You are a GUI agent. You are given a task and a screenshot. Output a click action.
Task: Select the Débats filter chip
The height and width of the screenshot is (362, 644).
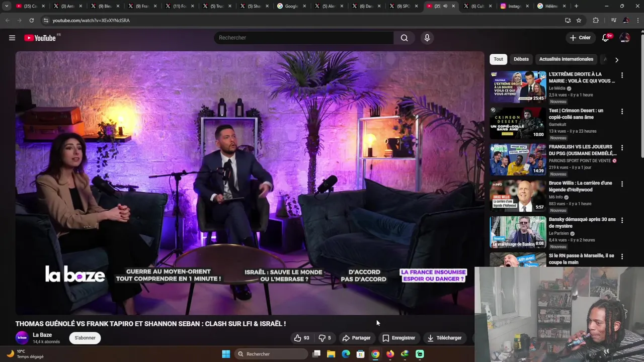(521, 59)
